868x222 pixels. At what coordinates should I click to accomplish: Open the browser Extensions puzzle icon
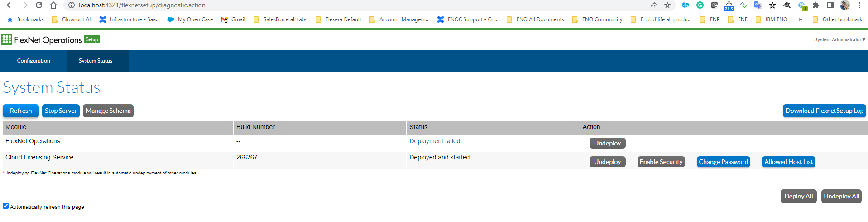coord(816,5)
